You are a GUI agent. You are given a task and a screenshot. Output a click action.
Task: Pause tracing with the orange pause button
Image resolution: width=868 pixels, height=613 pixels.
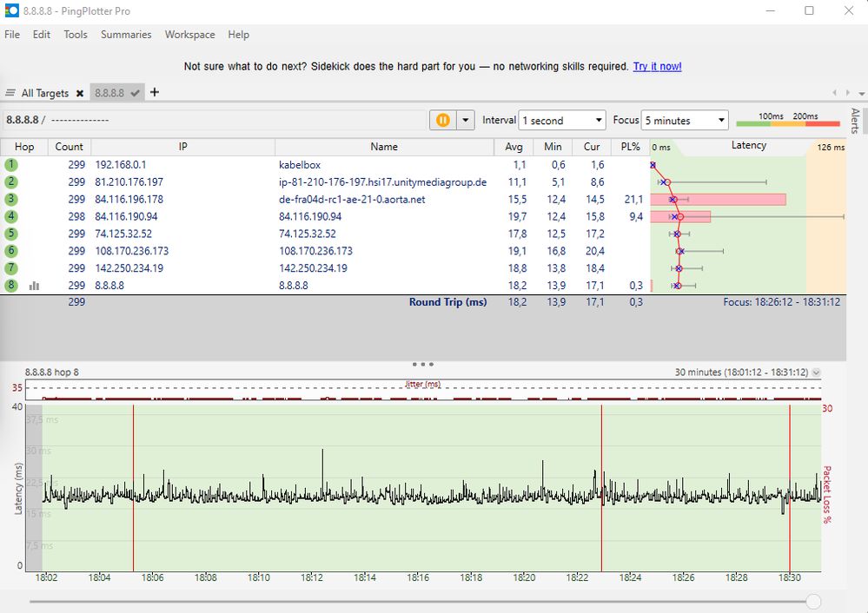[x=443, y=121]
